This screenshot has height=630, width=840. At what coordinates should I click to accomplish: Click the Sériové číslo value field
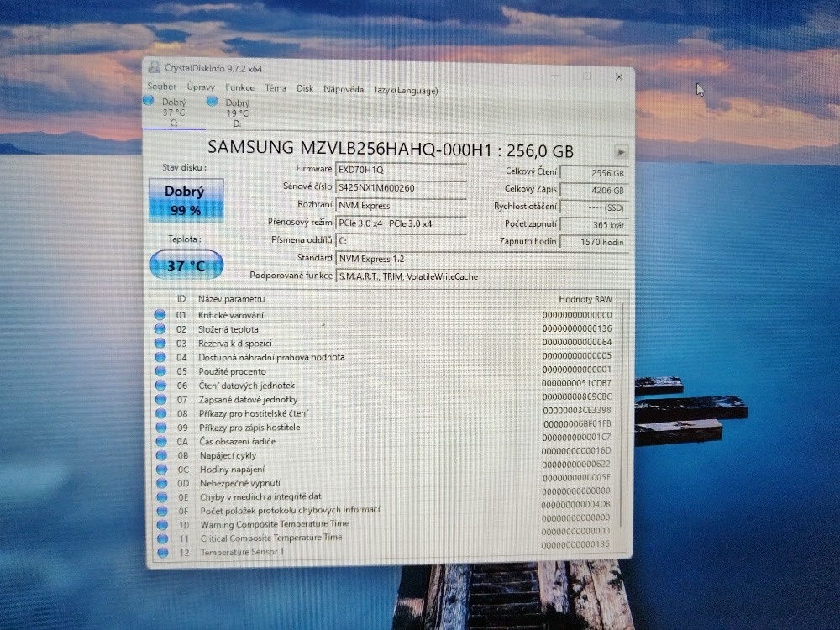tap(401, 187)
